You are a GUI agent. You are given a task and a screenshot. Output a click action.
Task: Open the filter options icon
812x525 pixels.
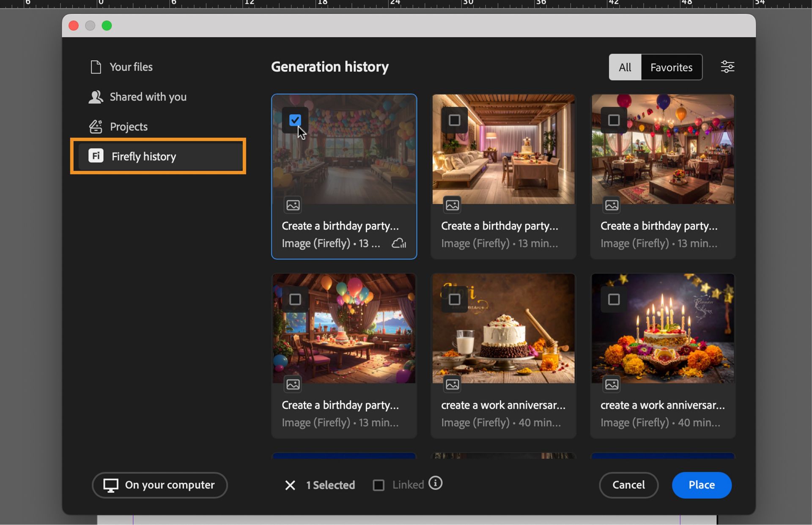click(727, 66)
